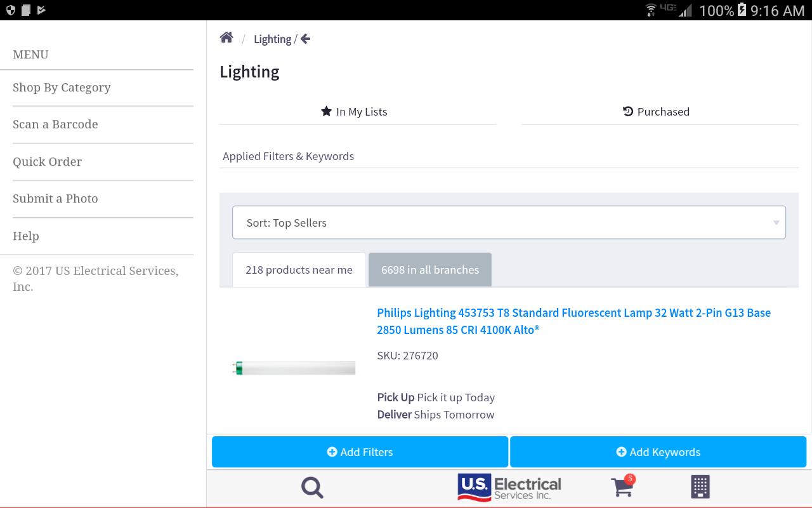Click the SKU: 276720 text
The image size is (812, 508).
(x=407, y=356)
